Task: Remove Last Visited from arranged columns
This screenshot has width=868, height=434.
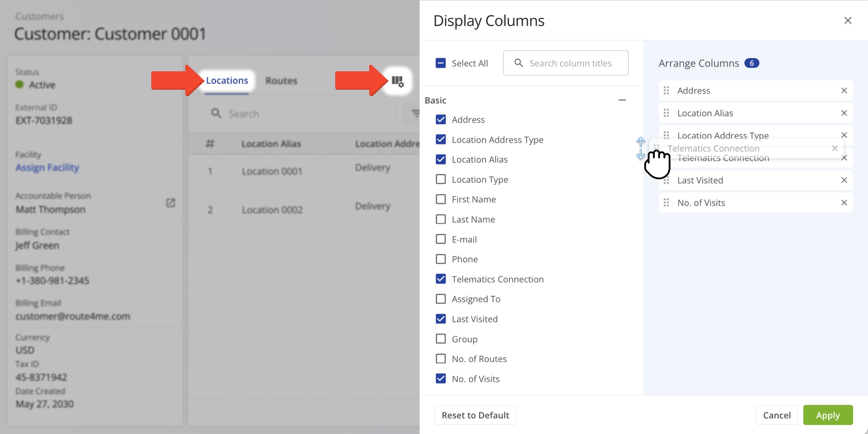Action: (844, 180)
